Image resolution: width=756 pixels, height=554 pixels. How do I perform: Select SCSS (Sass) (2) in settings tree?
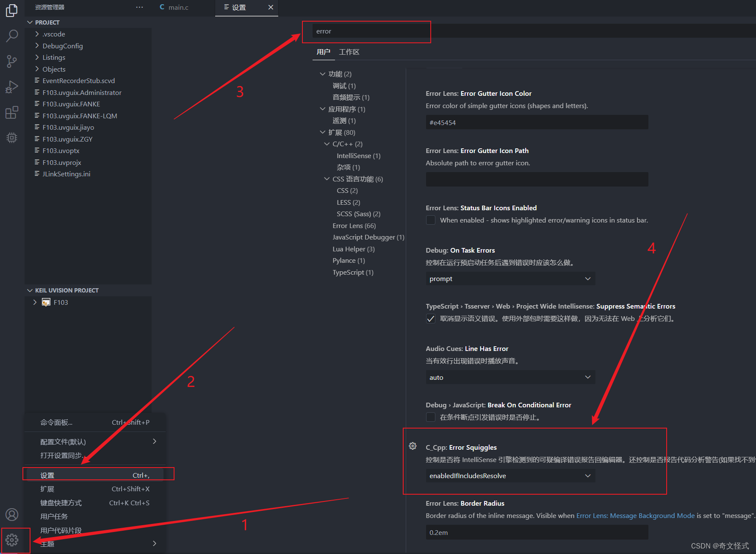[359, 214]
